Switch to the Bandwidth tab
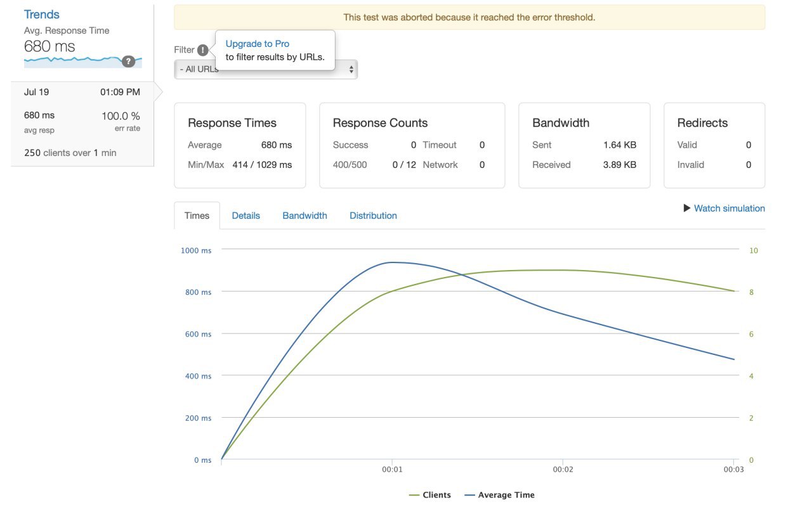Screen dimensions: 812x509 (x=304, y=216)
